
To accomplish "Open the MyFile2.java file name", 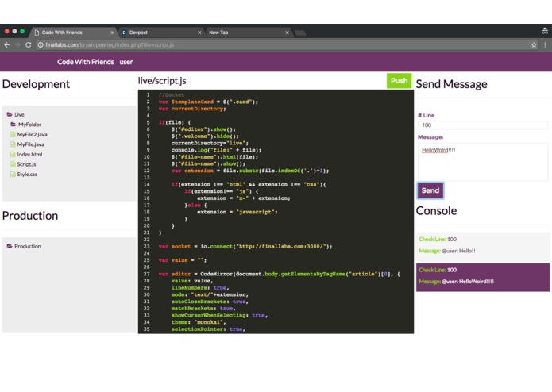I will click(x=32, y=134).
